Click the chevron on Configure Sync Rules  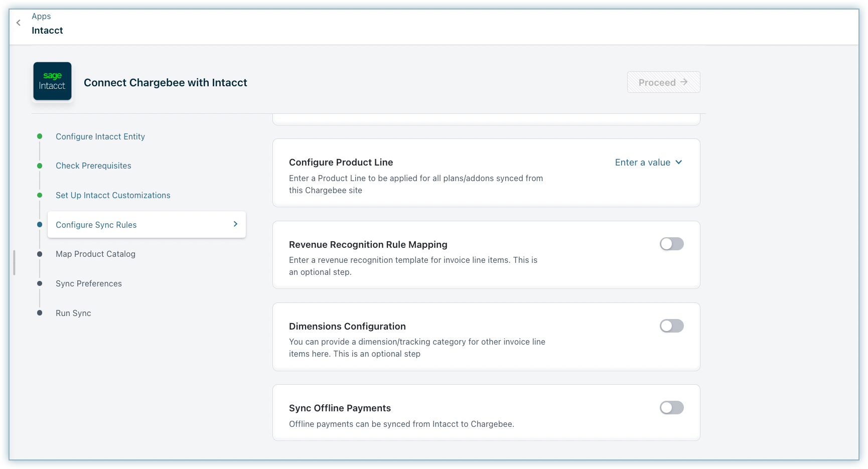pyautogui.click(x=235, y=224)
